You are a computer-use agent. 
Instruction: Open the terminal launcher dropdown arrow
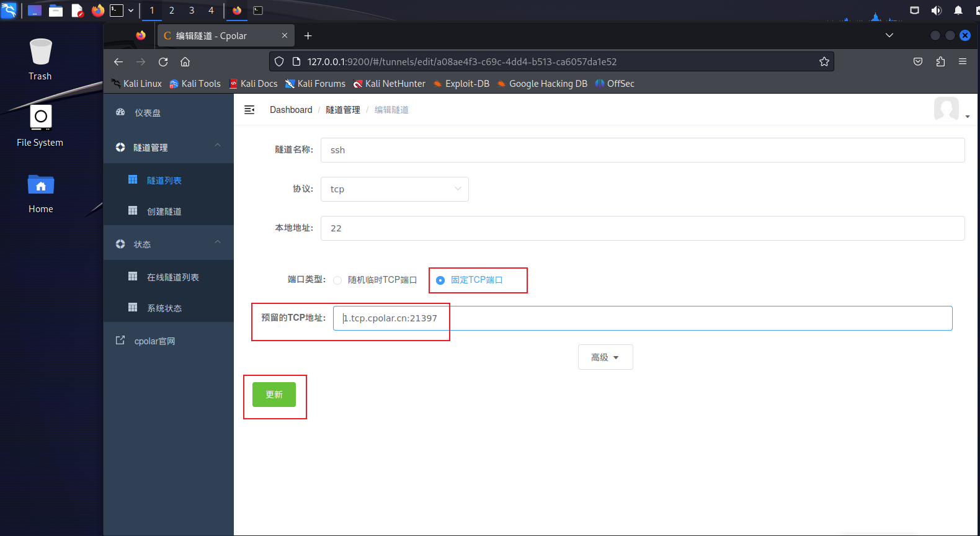[131, 11]
